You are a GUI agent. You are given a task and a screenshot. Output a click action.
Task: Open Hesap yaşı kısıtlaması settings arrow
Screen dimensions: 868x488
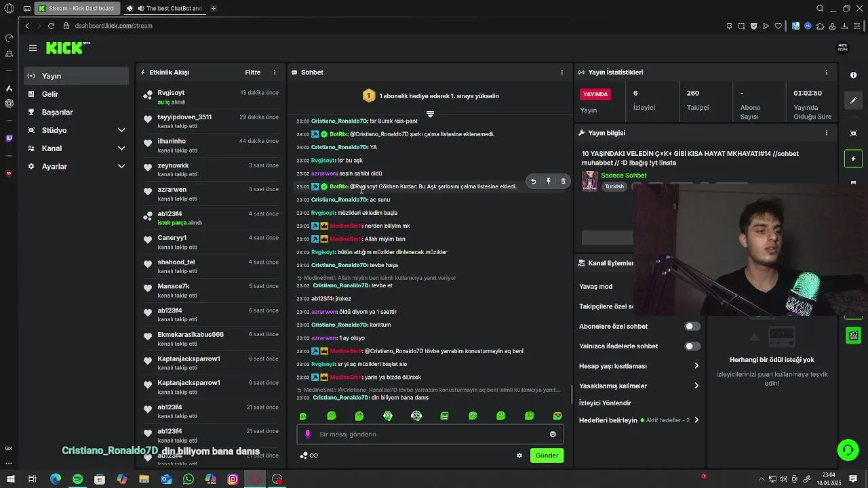(696, 366)
